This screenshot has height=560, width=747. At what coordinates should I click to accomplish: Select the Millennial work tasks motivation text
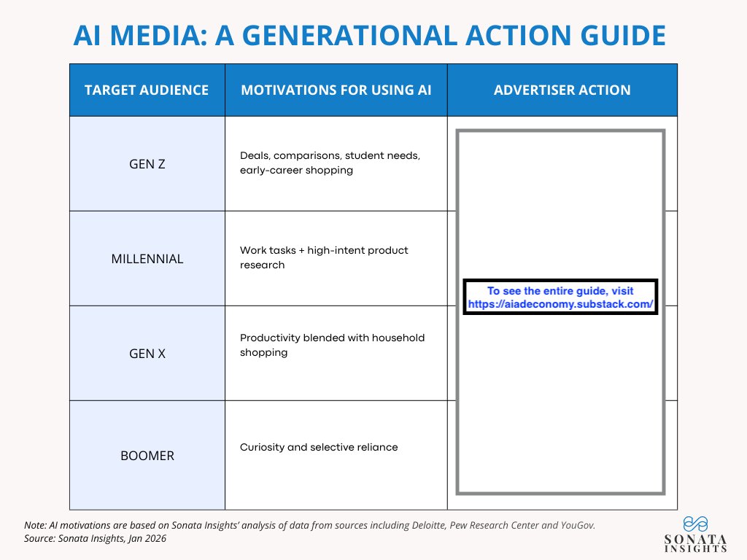point(323,257)
